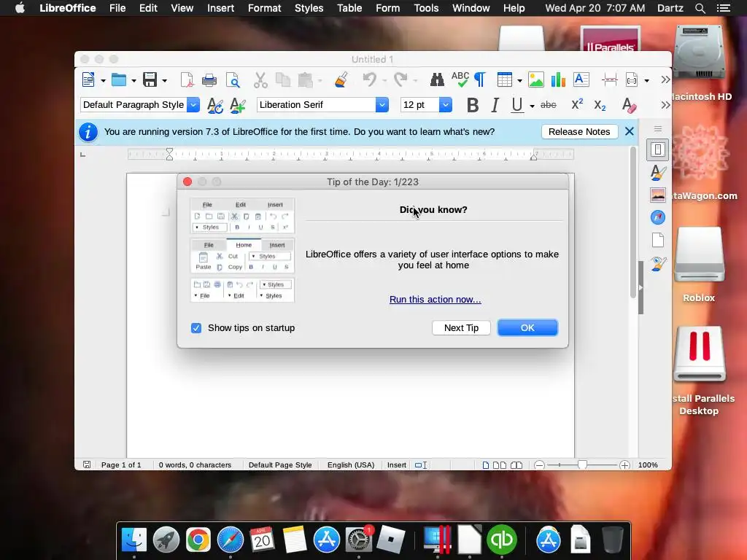
Task: Toggle Bold formatting
Action: [x=473, y=105]
